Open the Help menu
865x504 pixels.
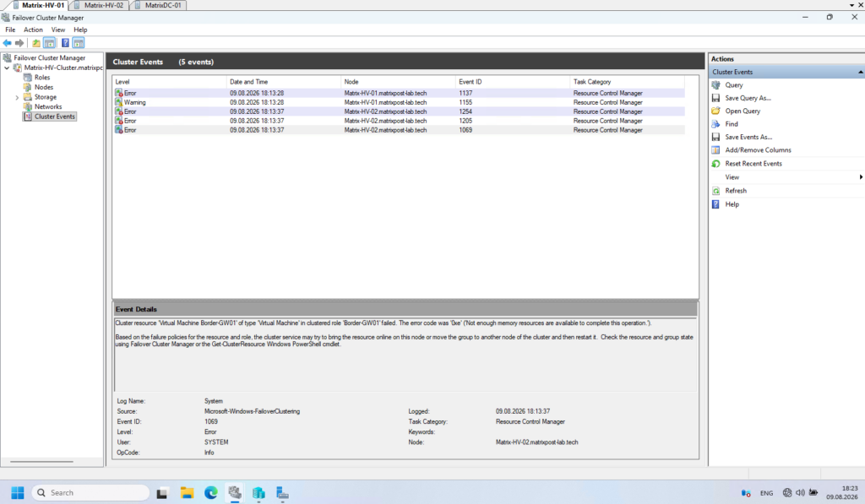click(80, 30)
